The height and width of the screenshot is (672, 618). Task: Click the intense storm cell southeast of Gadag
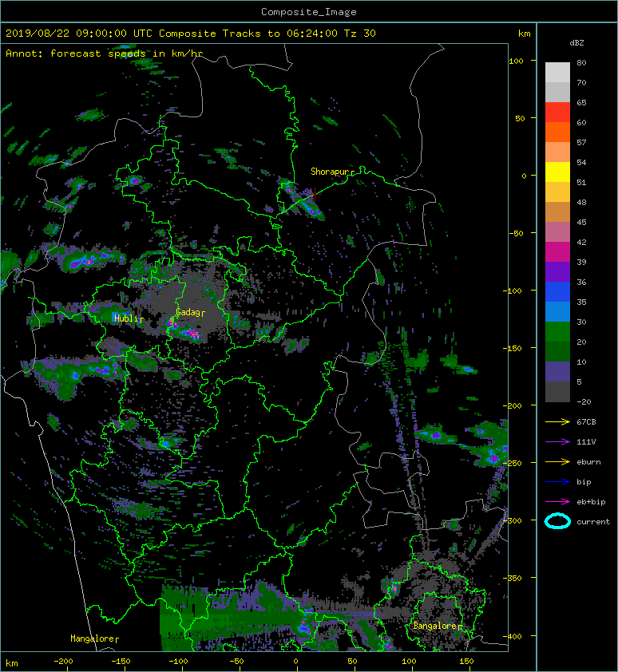click(190, 333)
